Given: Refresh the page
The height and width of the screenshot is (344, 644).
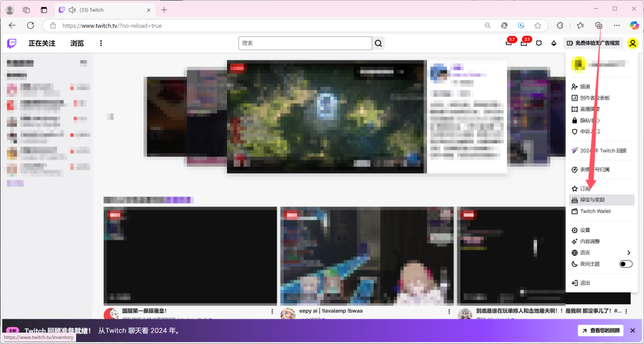Looking at the screenshot, I should (30, 25).
